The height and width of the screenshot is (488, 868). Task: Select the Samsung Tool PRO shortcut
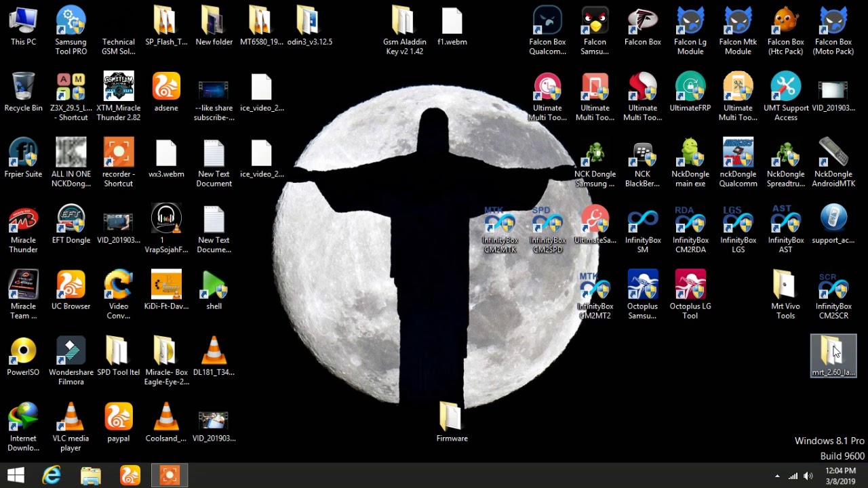[71, 31]
